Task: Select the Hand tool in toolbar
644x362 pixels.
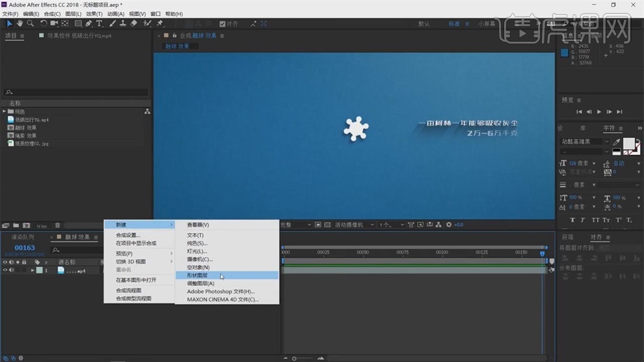Action: [20, 23]
